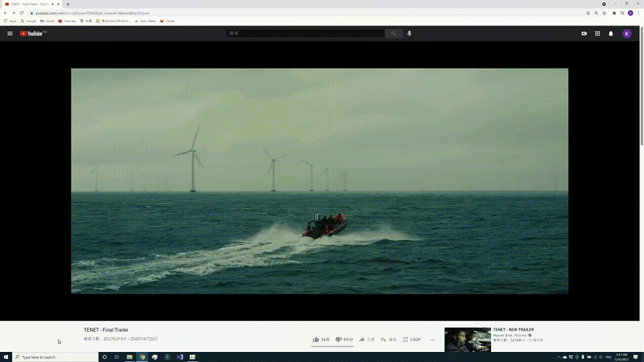
Task: Click the Type here to search box
Action: pyautogui.click(x=56, y=357)
